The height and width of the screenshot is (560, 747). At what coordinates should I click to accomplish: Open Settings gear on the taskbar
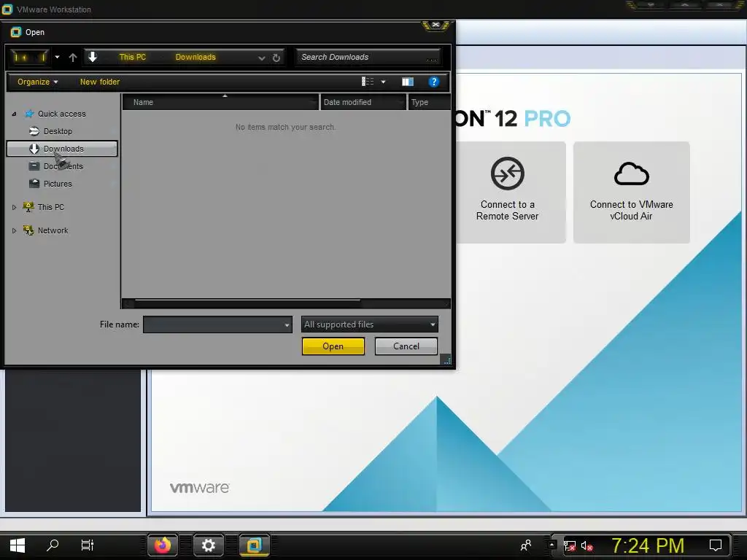click(208, 545)
